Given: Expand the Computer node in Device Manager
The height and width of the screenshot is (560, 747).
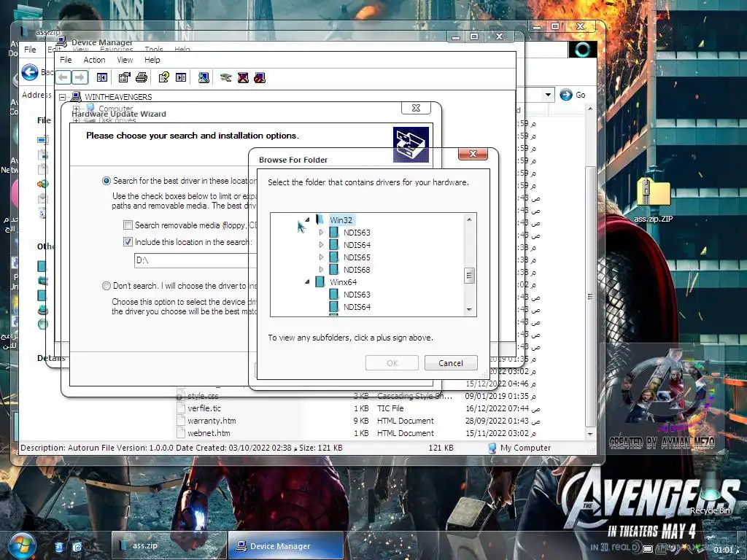Looking at the screenshot, I should [x=76, y=109].
